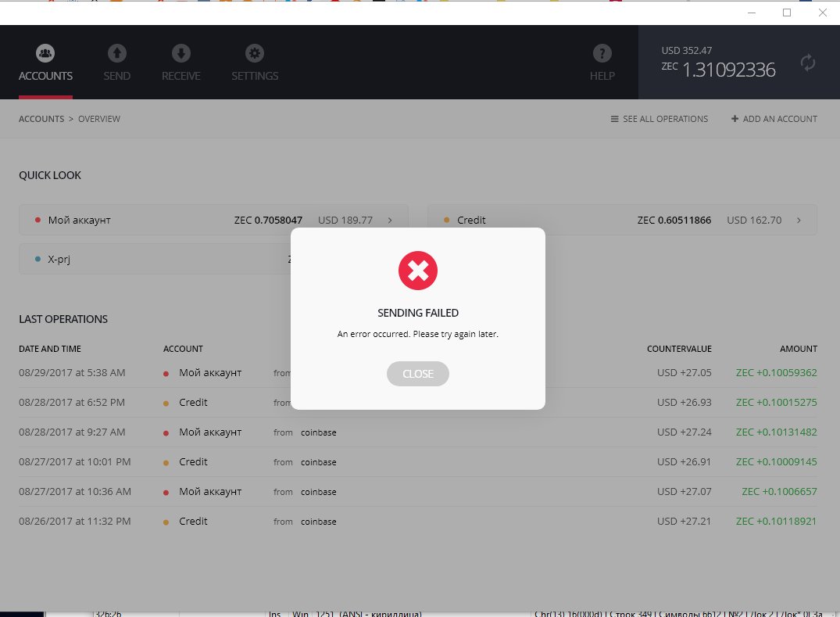Click the total balance ZEC 1.31092336
Viewport: 840px width, 617px height.
click(718, 70)
